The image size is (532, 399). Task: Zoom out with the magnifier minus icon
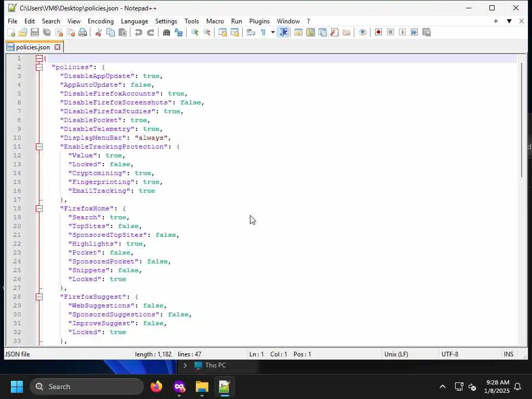coord(207,32)
